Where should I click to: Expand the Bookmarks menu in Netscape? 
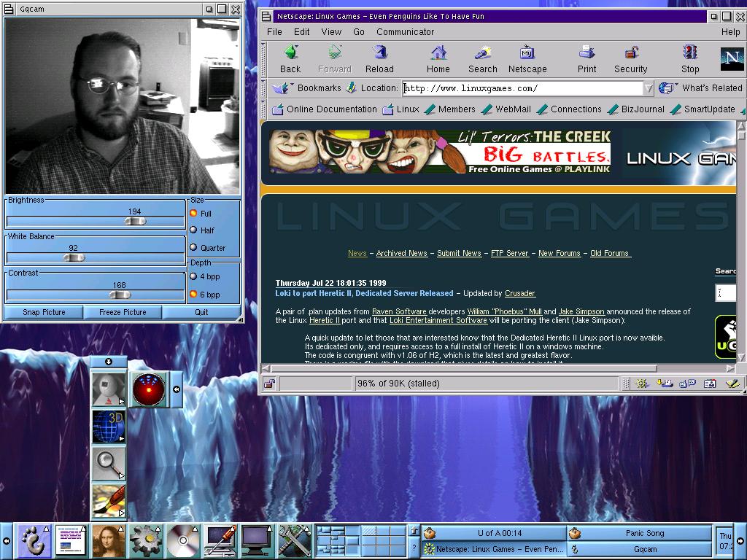pos(307,87)
